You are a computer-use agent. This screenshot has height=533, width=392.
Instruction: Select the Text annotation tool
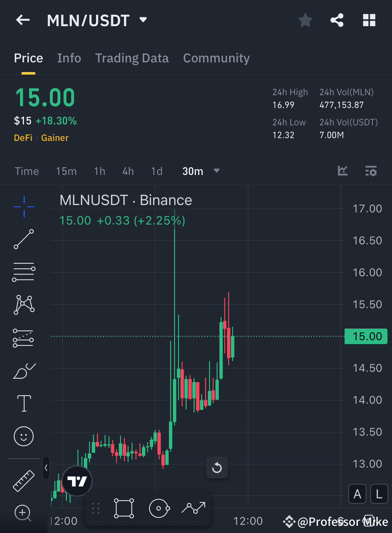coord(24,403)
